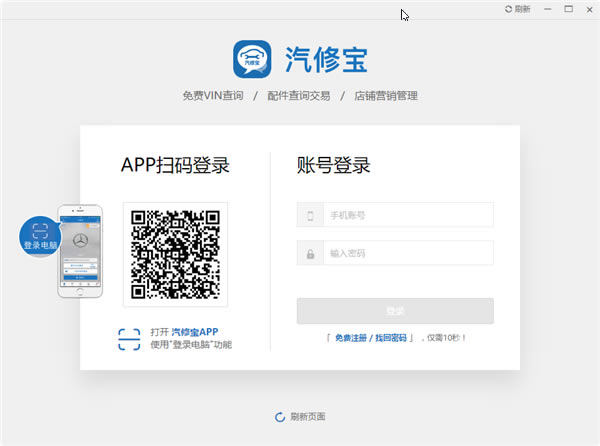Minimize the 汽修宝 window

tap(548, 8)
